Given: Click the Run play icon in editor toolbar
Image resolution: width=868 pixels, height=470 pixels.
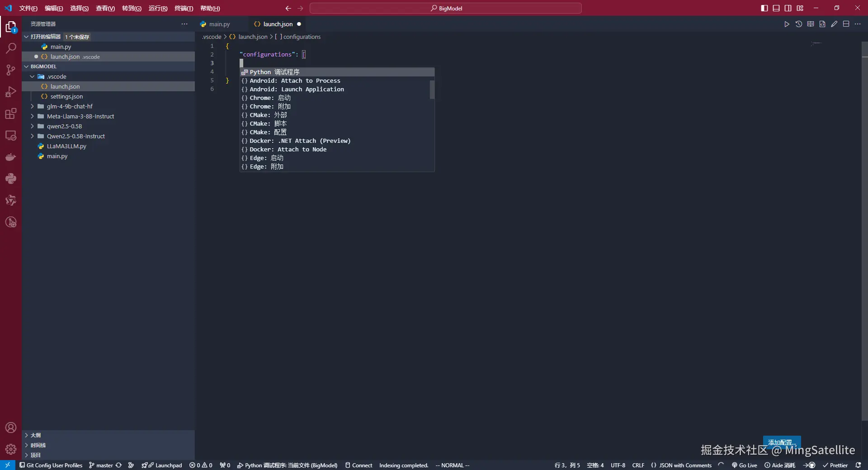Looking at the screenshot, I should [x=787, y=24].
